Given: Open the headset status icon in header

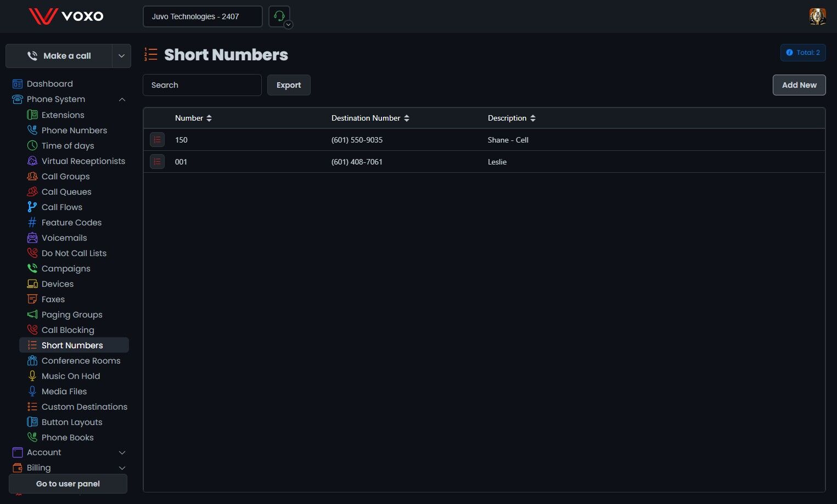Looking at the screenshot, I should (279, 16).
